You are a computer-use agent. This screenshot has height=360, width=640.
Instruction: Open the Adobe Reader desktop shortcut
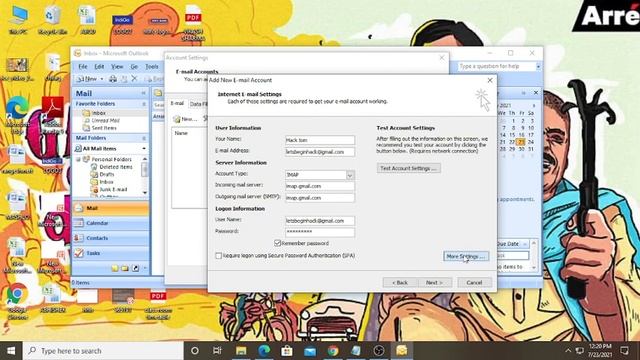click(52, 114)
